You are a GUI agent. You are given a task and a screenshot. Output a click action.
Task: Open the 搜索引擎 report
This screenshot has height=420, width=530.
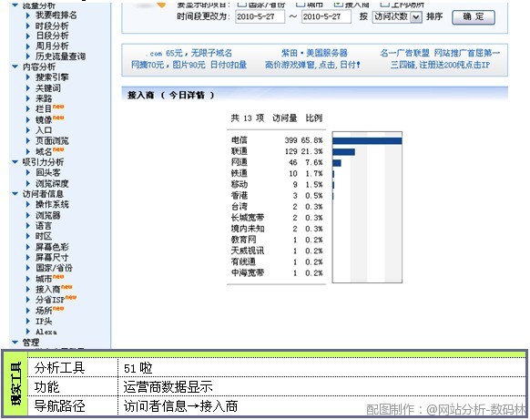point(52,77)
